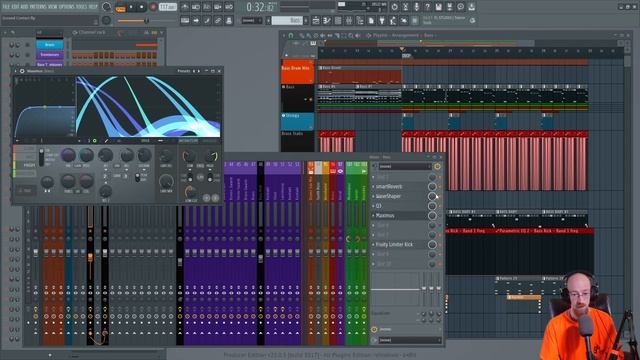Click WaveShaper slot mix knob
Image resolution: width=640 pixels, height=360 pixels.
tap(432, 196)
